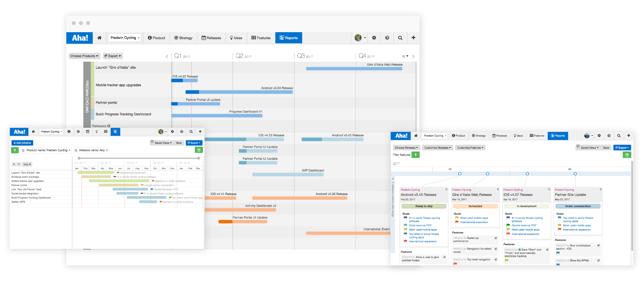Open Strategy tab in main back window

(x=183, y=38)
